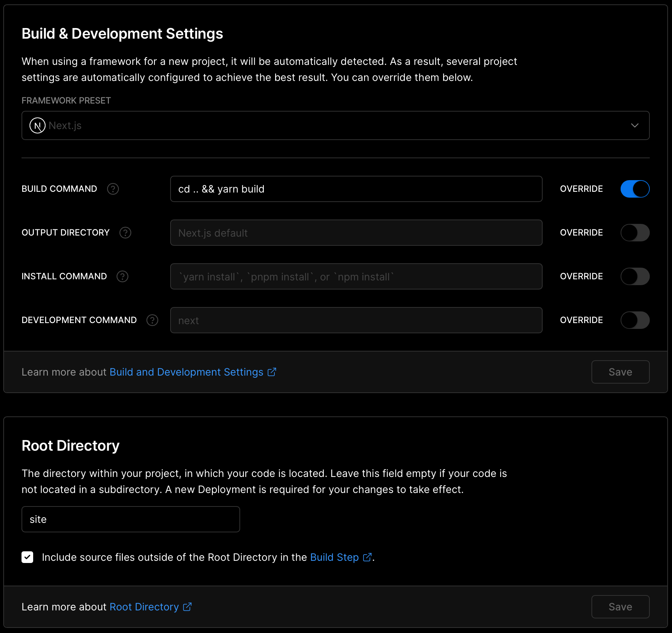Click the Development Command help icon
The image size is (672, 633).
coord(152,320)
